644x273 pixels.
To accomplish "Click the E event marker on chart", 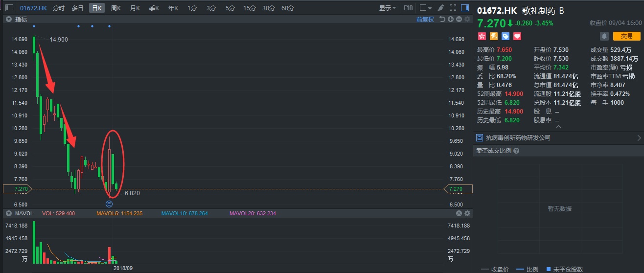I will (109, 204).
